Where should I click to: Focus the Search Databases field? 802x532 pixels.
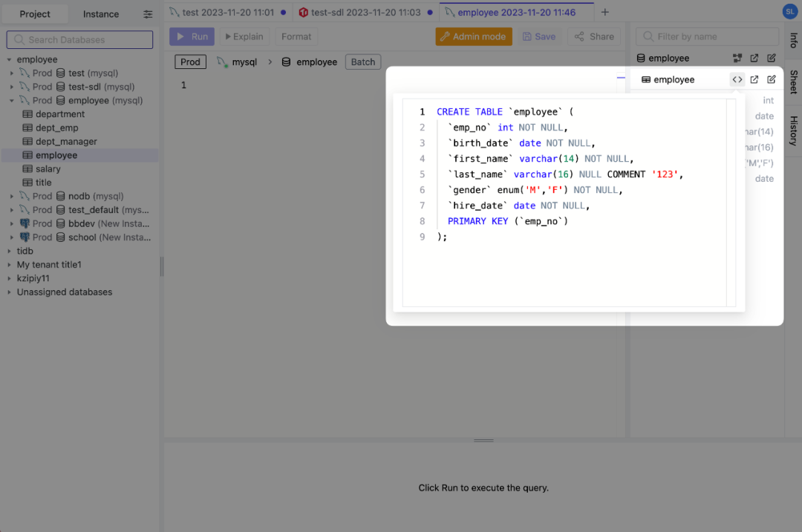pos(79,40)
